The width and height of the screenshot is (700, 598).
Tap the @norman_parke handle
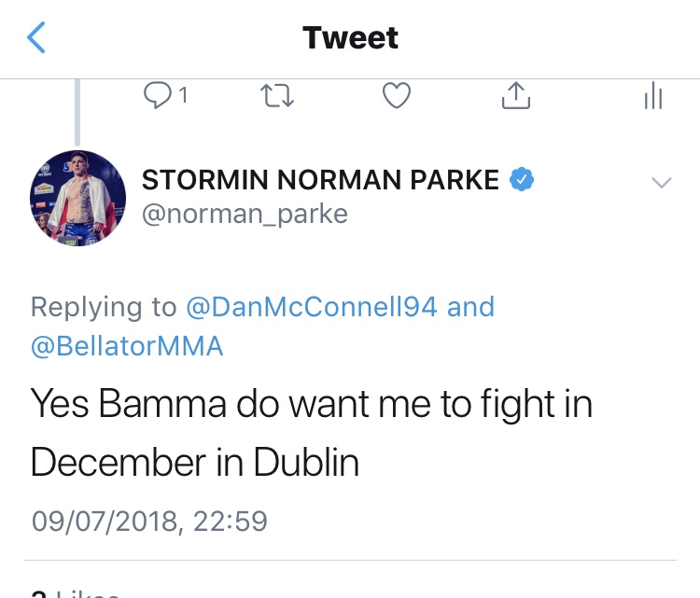pyautogui.click(x=245, y=215)
